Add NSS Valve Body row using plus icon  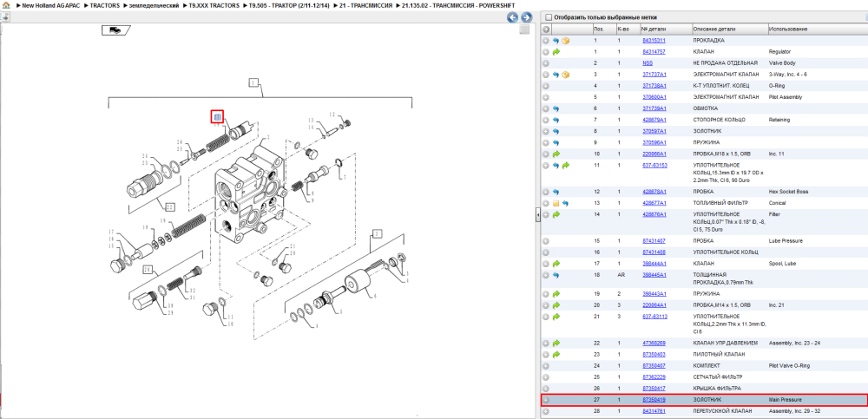[x=546, y=63]
